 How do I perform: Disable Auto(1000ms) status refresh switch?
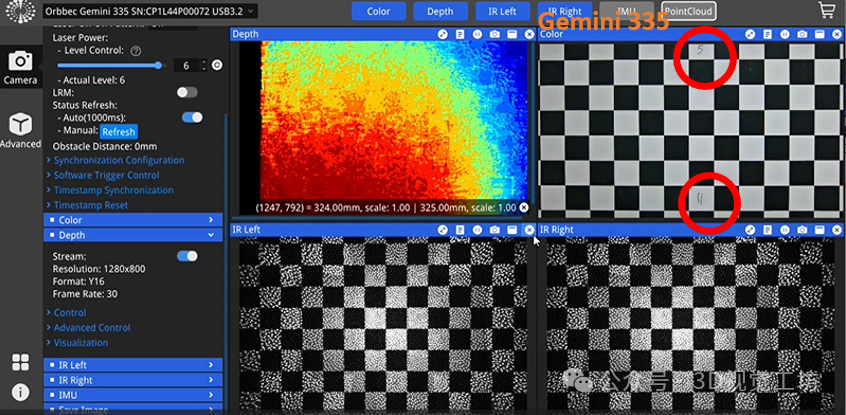tap(192, 117)
